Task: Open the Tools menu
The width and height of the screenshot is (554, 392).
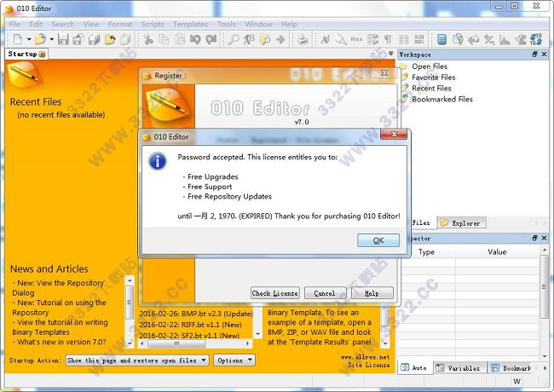Action: coord(226,24)
